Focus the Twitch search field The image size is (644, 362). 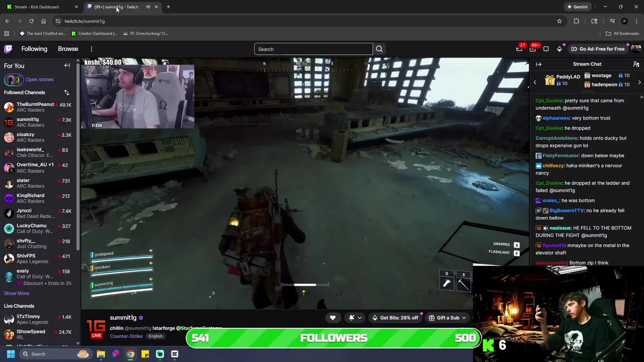pyautogui.click(x=313, y=49)
